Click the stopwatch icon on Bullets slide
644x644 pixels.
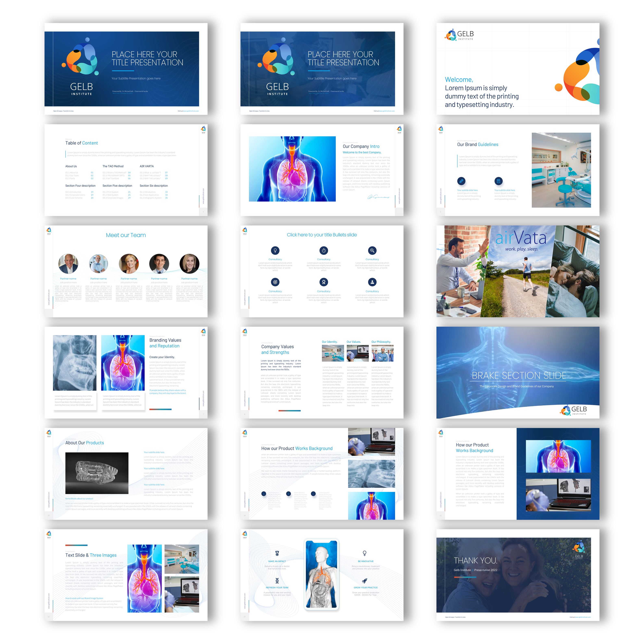coord(324,250)
